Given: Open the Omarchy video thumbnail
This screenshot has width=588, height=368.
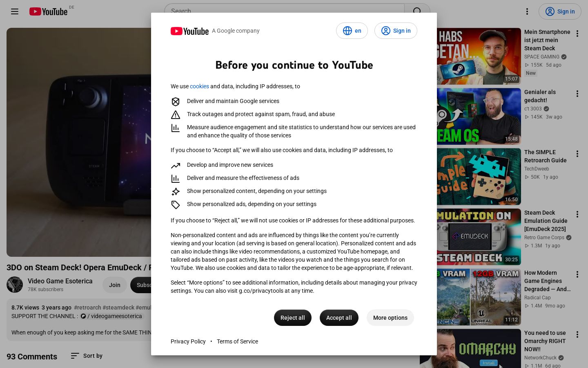Looking at the screenshot, I should click(479, 348).
